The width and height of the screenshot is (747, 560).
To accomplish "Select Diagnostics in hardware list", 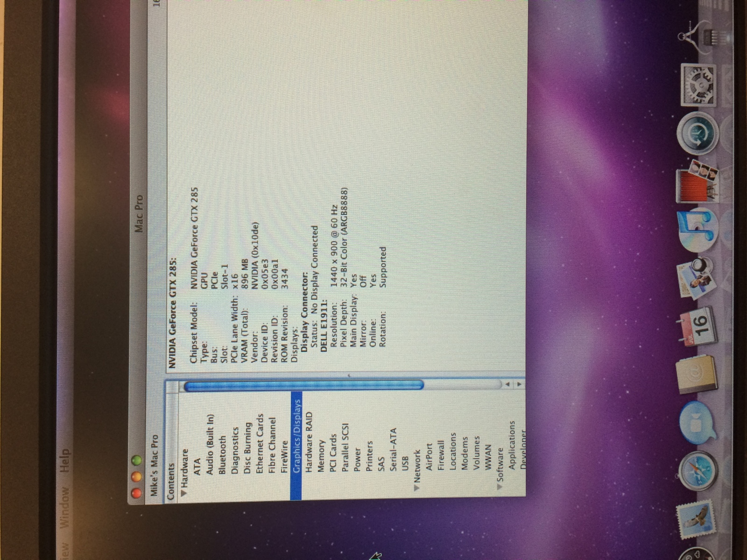I will click(x=235, y=451).
